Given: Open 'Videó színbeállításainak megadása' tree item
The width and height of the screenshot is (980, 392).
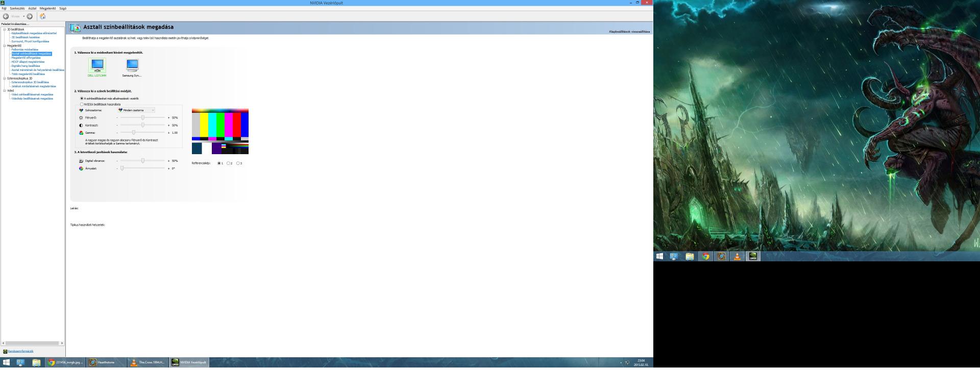Looking at the screenshot, I should (32, 94).
